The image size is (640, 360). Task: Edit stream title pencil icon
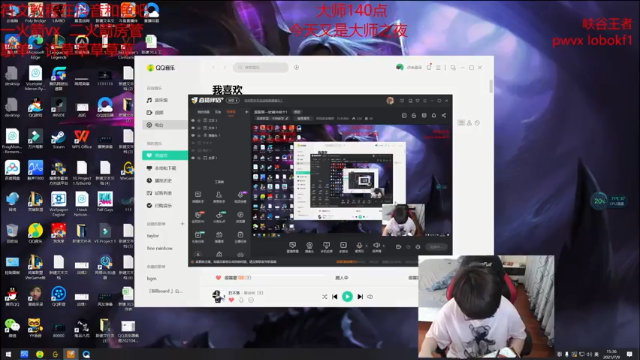pyautogui.click(x=287, y=118)
